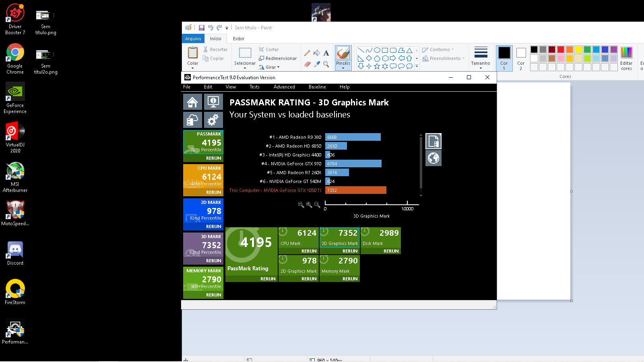The image size is (644, 362).
Task: Select NVIDIA GeForce GTX 970 bar
Action: coord(353,164)
